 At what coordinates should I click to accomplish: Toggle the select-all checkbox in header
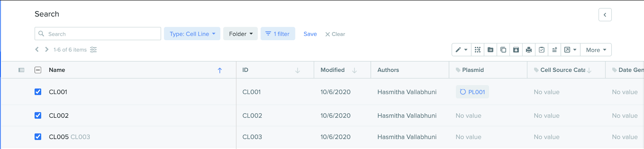[x=38, y=70]
